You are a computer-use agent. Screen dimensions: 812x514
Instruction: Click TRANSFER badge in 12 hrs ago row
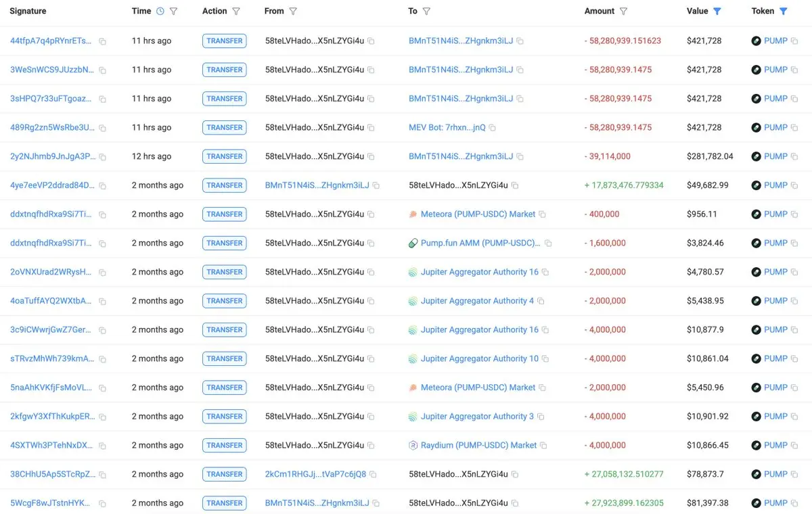point(225,156)
